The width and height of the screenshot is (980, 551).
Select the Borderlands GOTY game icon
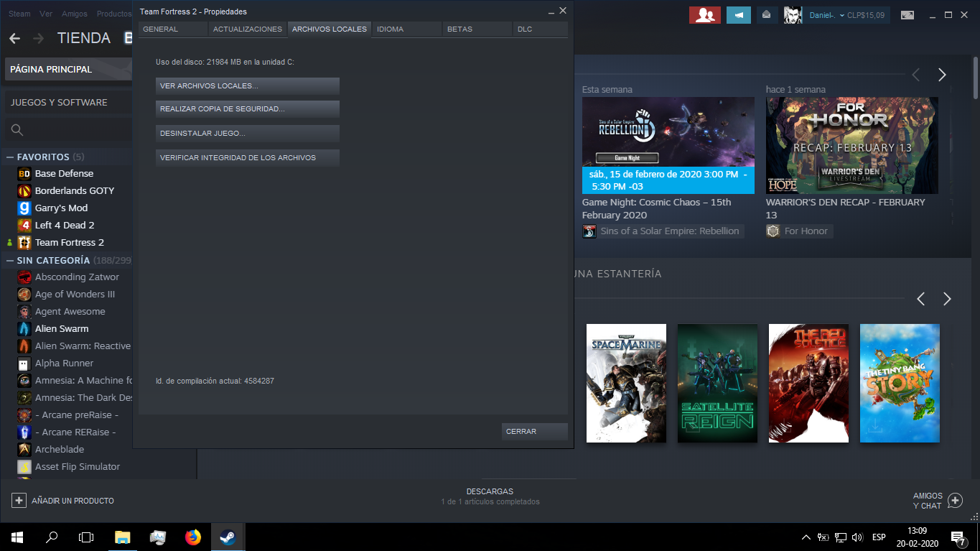(x=24, y=190)
